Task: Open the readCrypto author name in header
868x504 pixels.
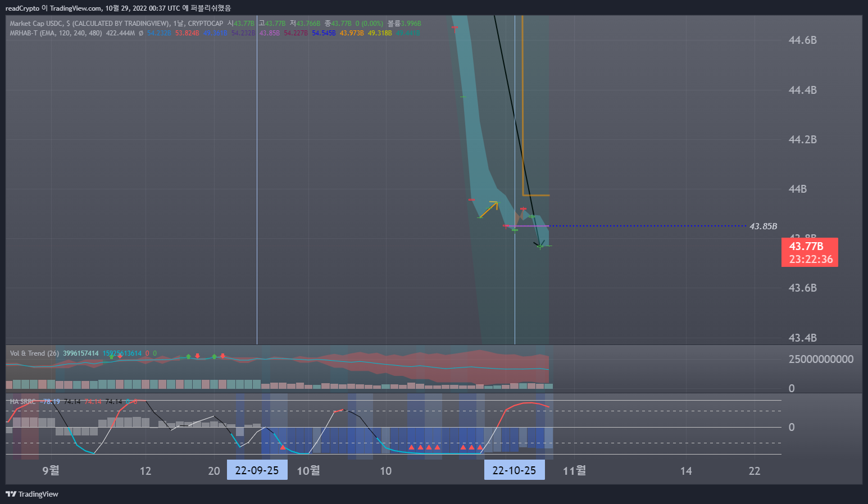Action: (x=22, y=8)
